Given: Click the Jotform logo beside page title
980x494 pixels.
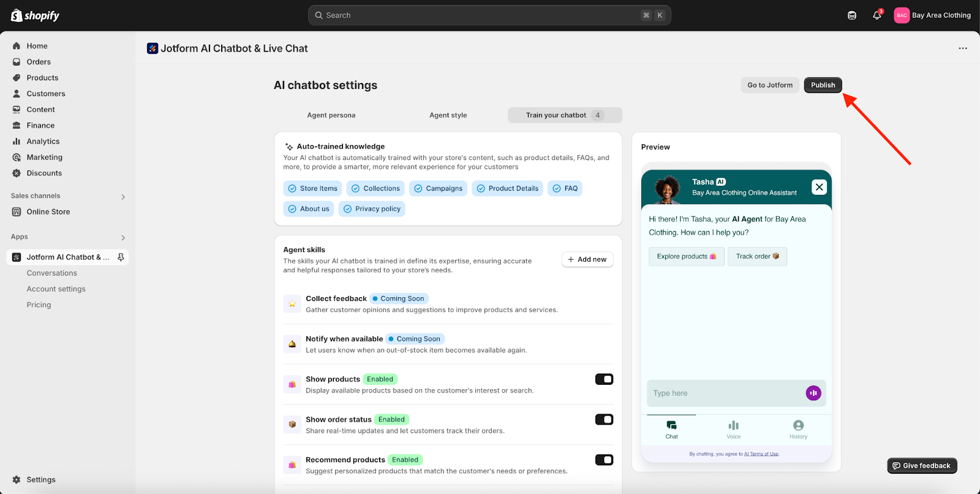Looking at the screenshot, I should point(153,48).
